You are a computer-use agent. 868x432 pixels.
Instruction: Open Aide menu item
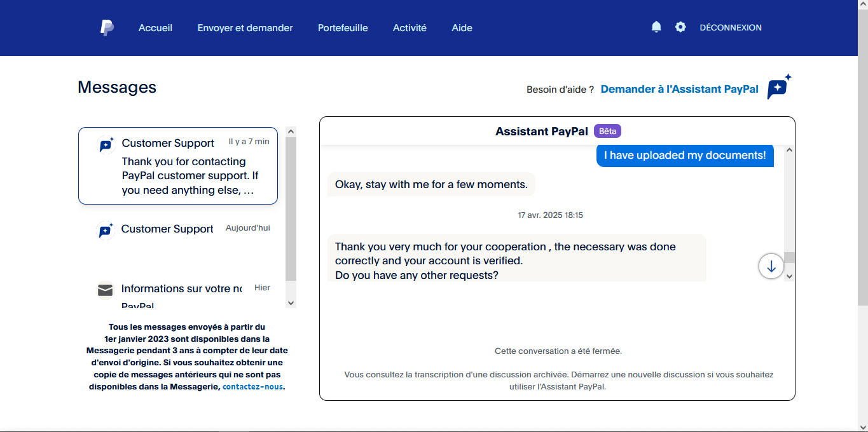click(x=462, y=28)
